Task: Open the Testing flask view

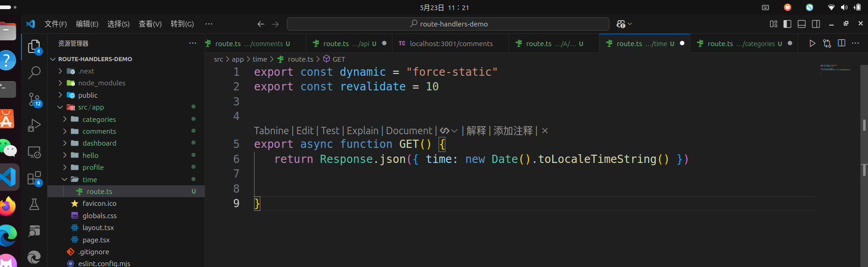Action: coord(34,204)
